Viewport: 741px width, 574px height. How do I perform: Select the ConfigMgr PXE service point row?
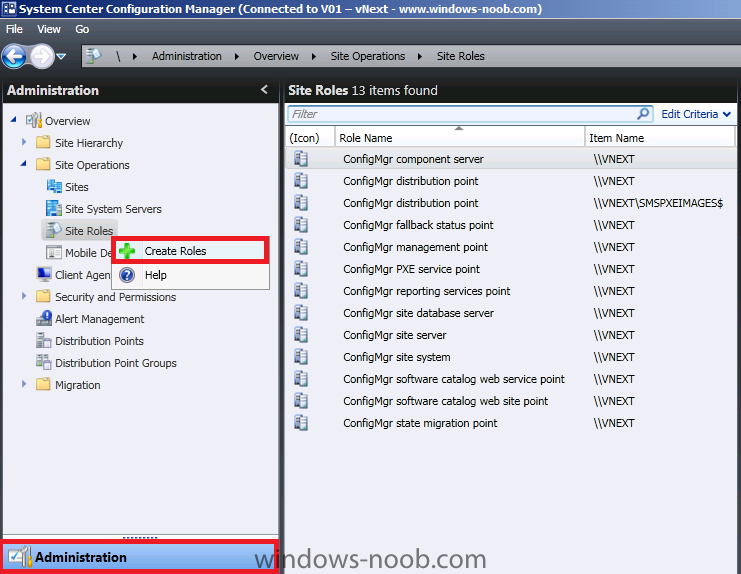[x=510, y=269]
